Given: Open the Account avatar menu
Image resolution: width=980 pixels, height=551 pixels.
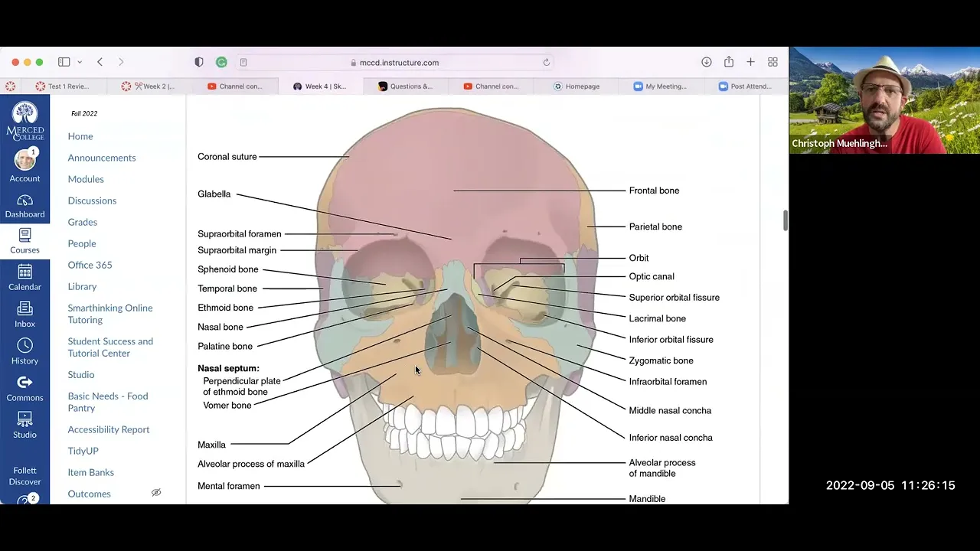Looking at the screenshot, I should click(24, 166).
